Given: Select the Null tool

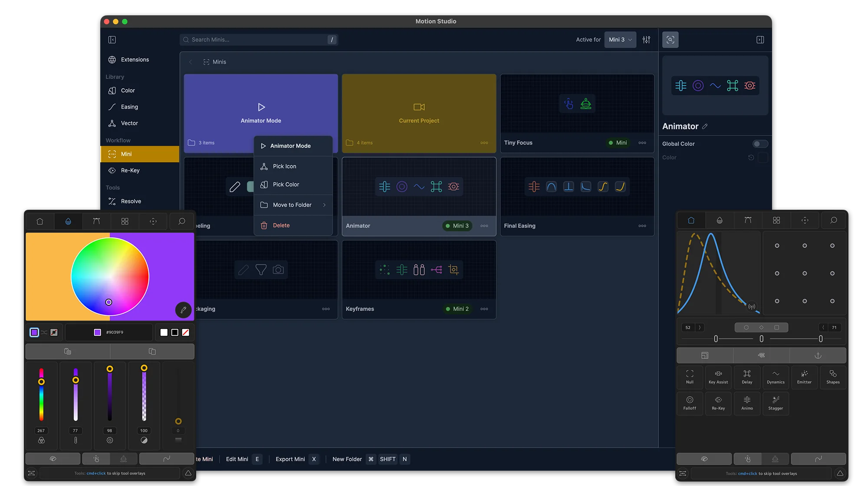Looking at the screenshot, I should 690,377.
